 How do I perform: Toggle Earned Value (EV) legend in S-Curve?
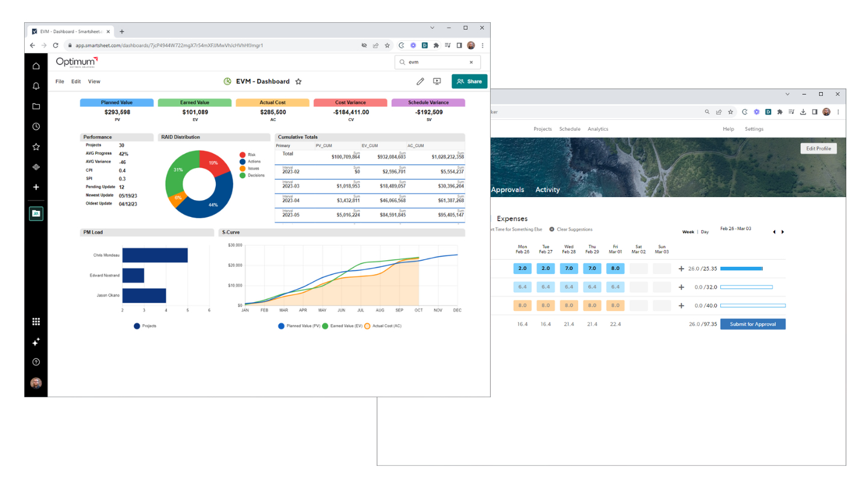[x=345, y=326]
